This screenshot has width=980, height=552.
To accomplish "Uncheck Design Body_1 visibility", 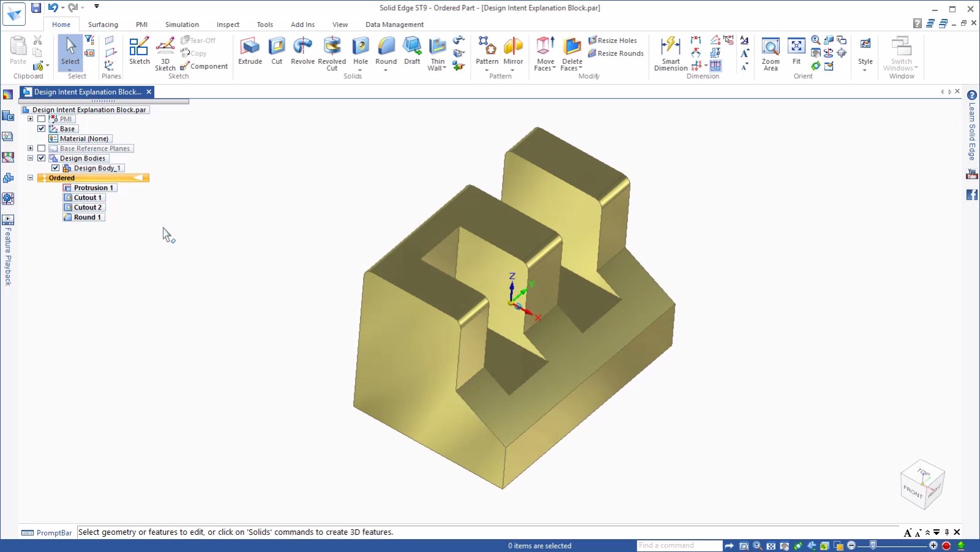I will (x=55, y=167).
